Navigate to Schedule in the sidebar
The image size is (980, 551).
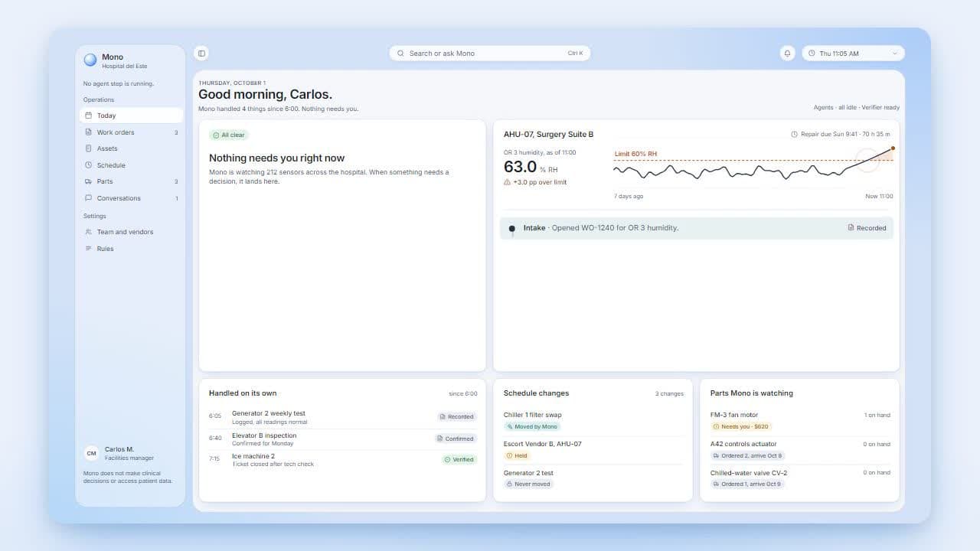coord(132,165)
